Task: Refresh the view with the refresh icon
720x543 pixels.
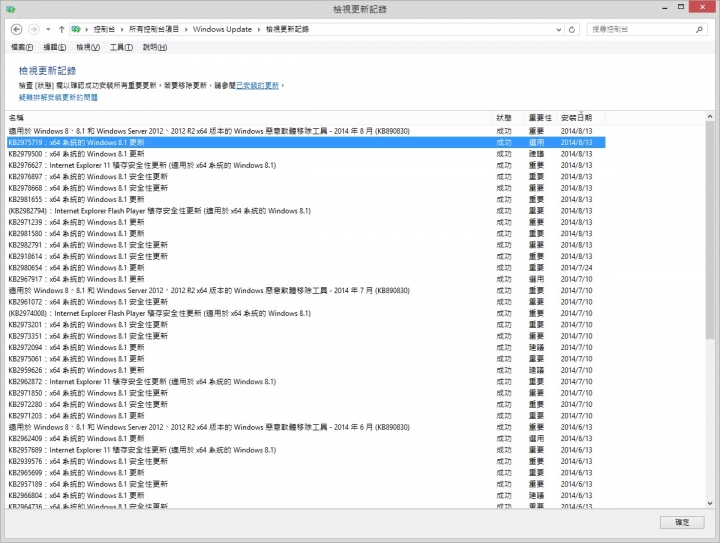Action: tap(572, 29)
